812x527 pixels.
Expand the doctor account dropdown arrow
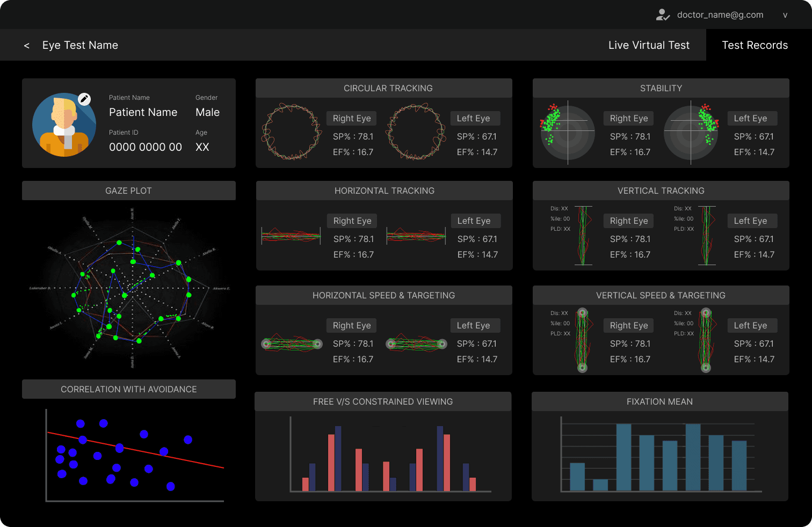click(x=785, y=15)
